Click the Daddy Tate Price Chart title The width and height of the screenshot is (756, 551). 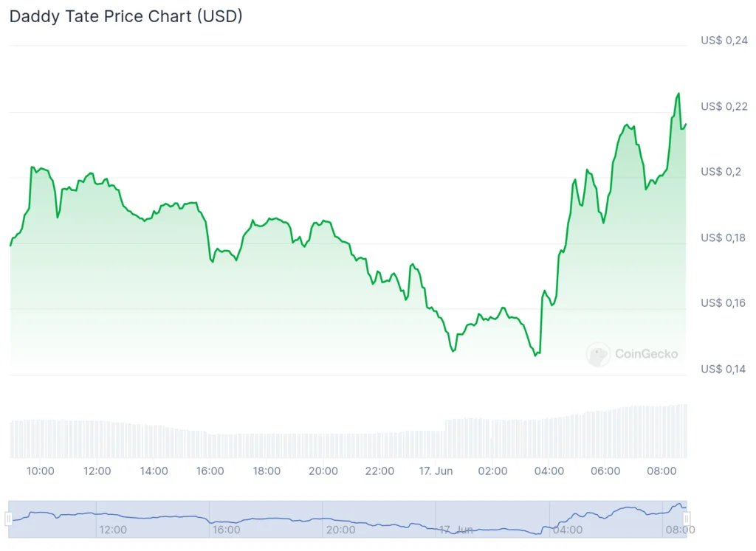[x=126, y=16]
